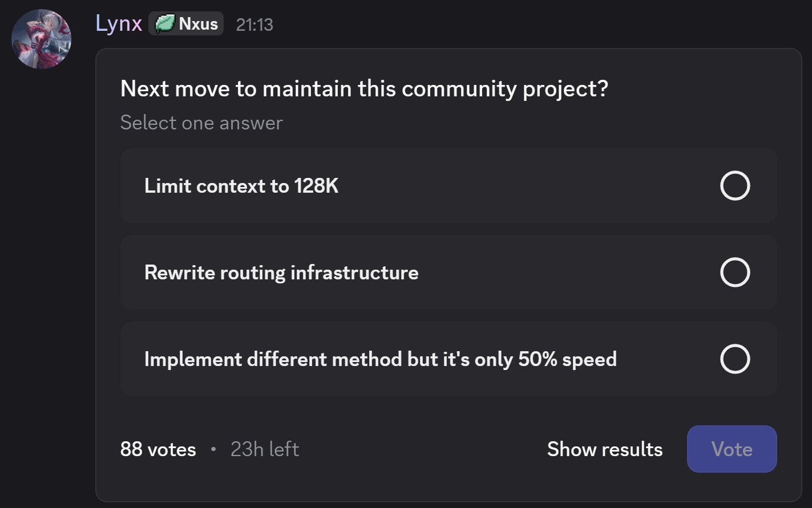The width and height of the screenshot is (812, 508).
Task: Click the dot separator beside 88 votes
Action: pyautogui.click(x=213, y=449)
